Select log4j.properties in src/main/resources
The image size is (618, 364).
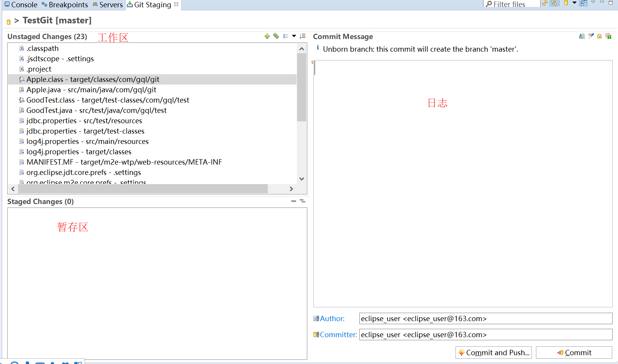(87, 141)
